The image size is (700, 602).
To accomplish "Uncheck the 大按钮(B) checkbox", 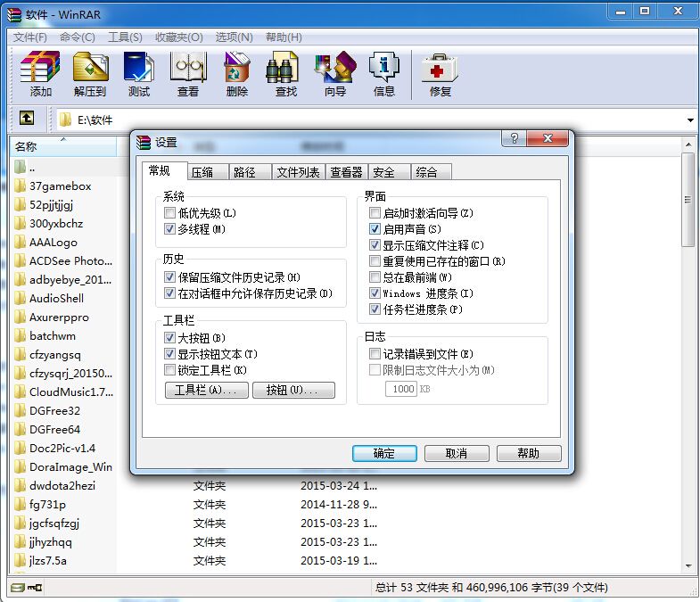I will pos(169,338).
